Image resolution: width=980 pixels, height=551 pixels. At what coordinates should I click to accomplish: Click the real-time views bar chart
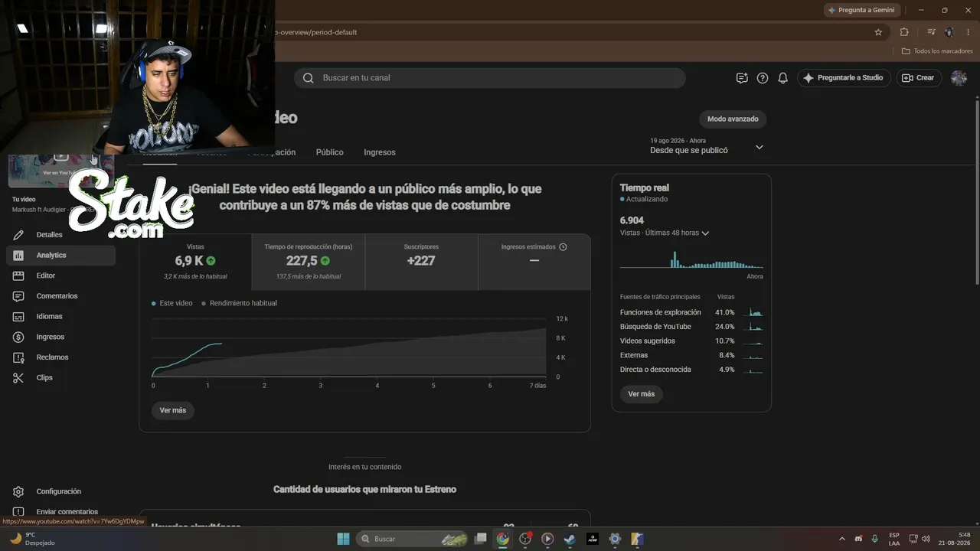pos(691,259)
